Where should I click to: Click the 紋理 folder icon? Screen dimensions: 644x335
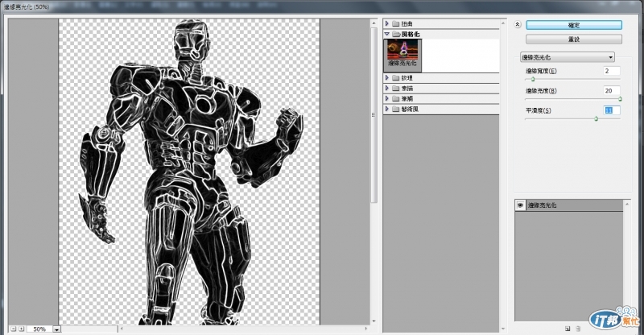pyautogui.click(x=395, y=77)
